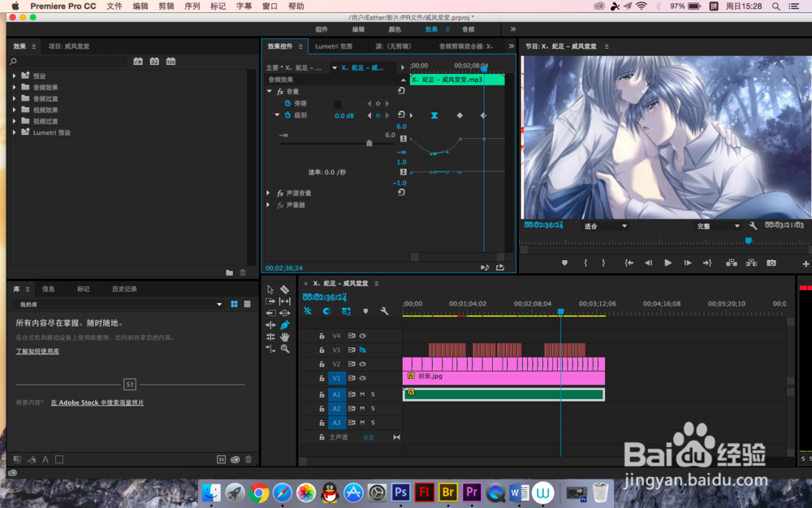
Task: Open link 了解如何使用库
Action: coord(37,351)
